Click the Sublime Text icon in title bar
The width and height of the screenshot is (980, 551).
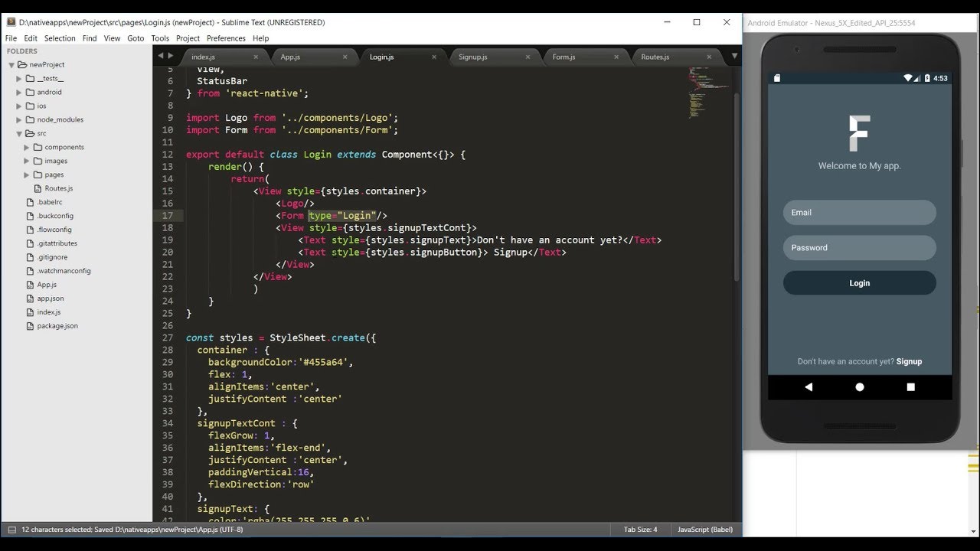click(x=11, y=22)
